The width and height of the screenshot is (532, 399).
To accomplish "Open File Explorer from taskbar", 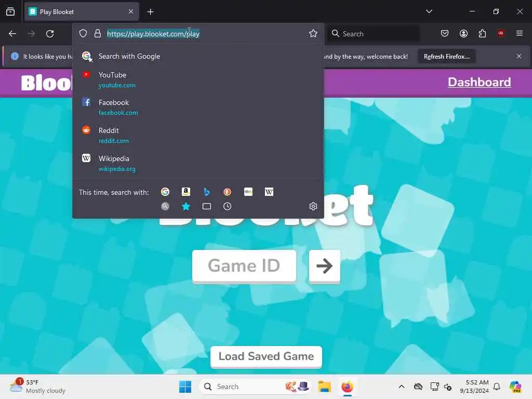I will pyautogui.click(x=324, y=387).
